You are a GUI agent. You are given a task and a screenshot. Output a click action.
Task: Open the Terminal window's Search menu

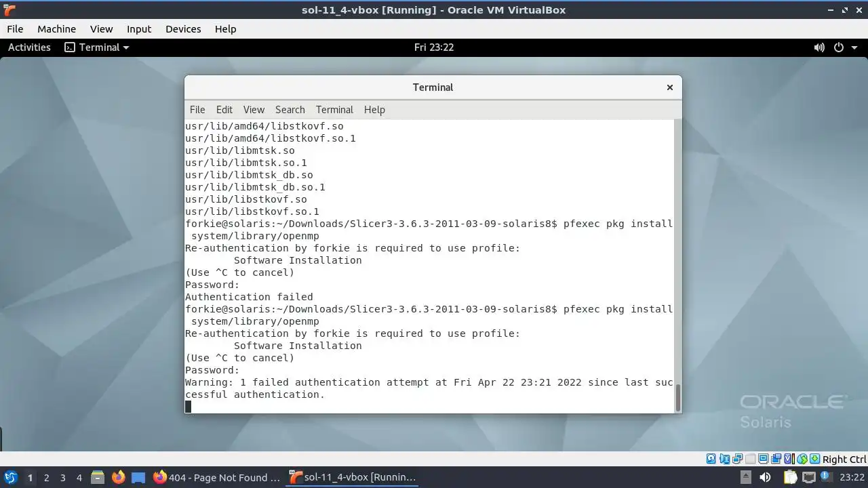point(290,110)
